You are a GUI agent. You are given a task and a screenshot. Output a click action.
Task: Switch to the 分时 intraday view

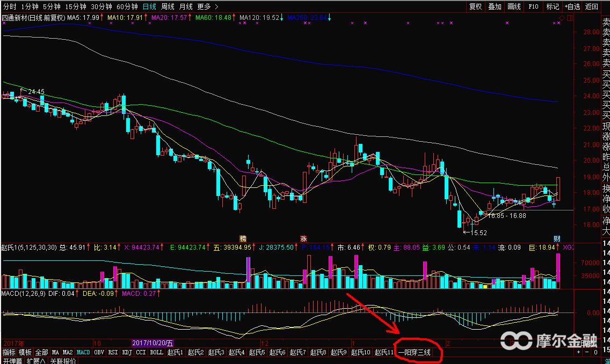[10, 6]
